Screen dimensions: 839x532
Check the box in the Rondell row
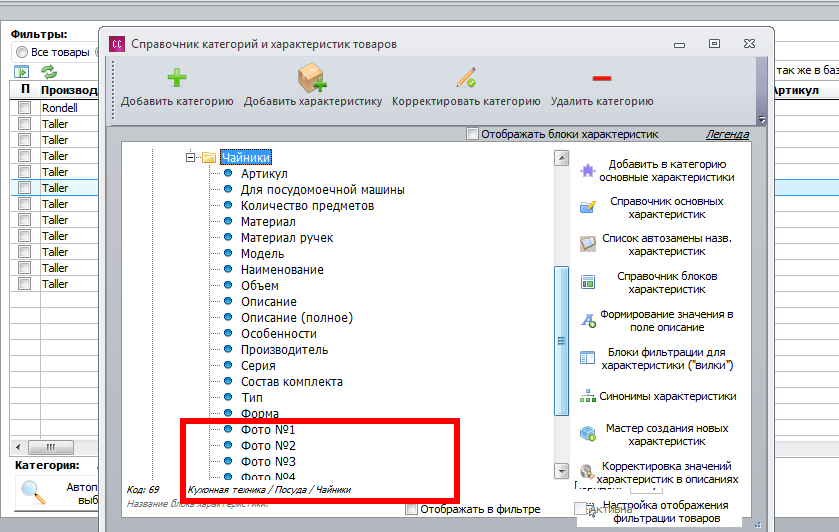click(25, 108)
